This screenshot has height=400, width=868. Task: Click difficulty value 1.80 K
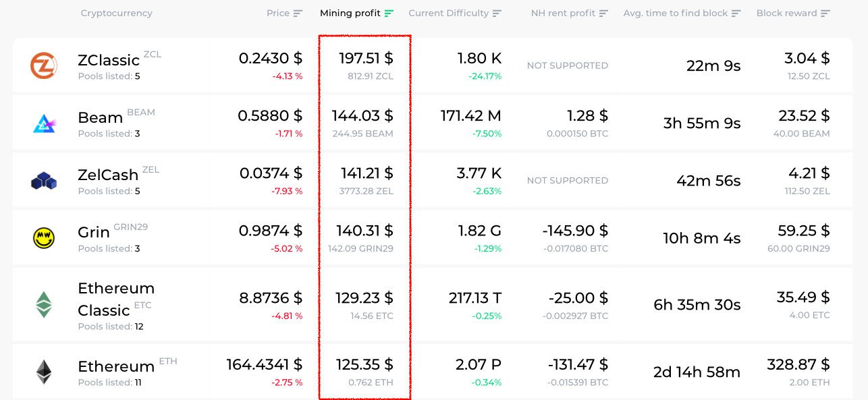(x=479, y=59)
